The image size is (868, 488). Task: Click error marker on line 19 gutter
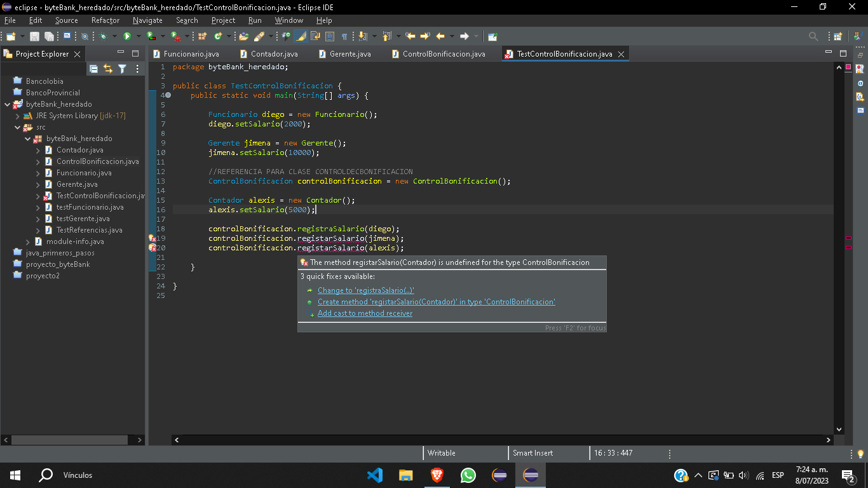153,238
